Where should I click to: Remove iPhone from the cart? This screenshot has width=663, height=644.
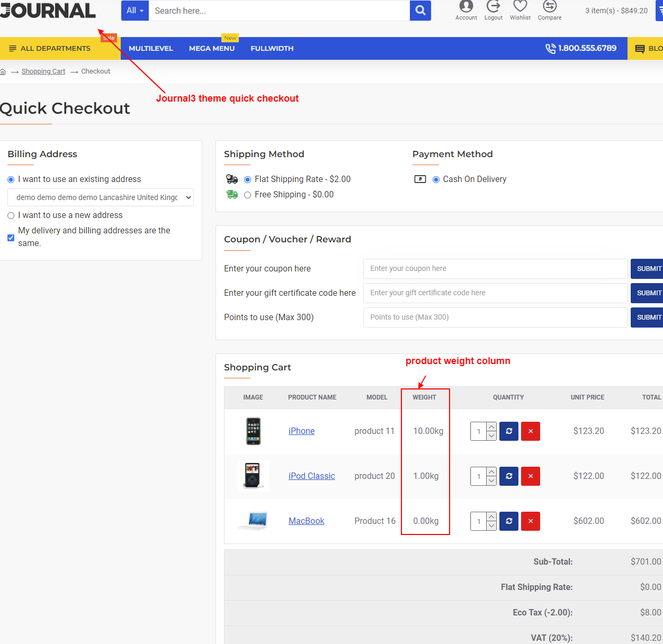(531, 431)
